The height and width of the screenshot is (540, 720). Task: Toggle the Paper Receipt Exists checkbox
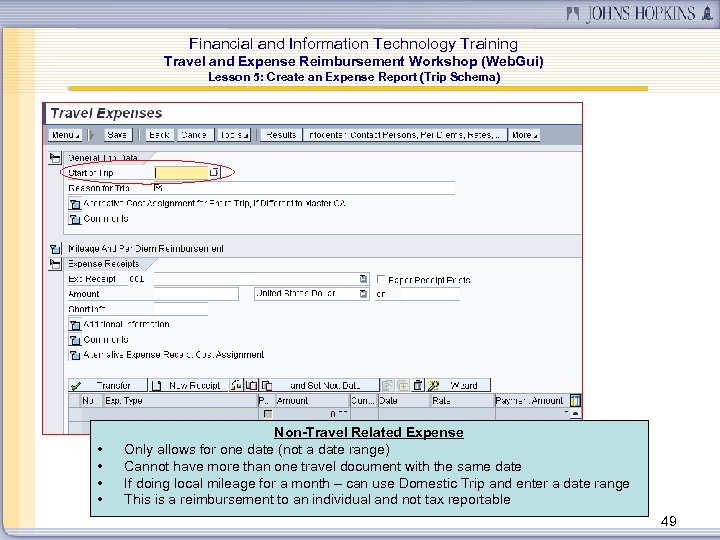pyautogui.click(x=381, y=279)
